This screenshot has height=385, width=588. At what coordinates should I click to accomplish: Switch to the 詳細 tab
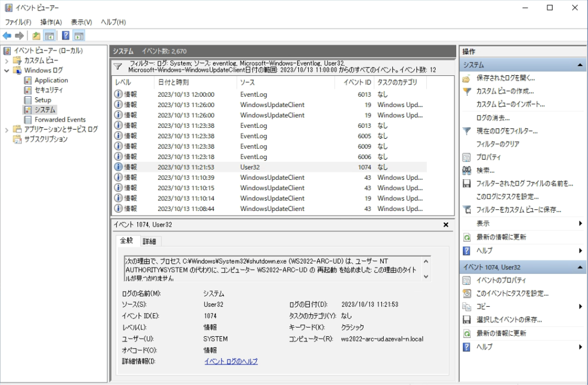pos(150,241)
